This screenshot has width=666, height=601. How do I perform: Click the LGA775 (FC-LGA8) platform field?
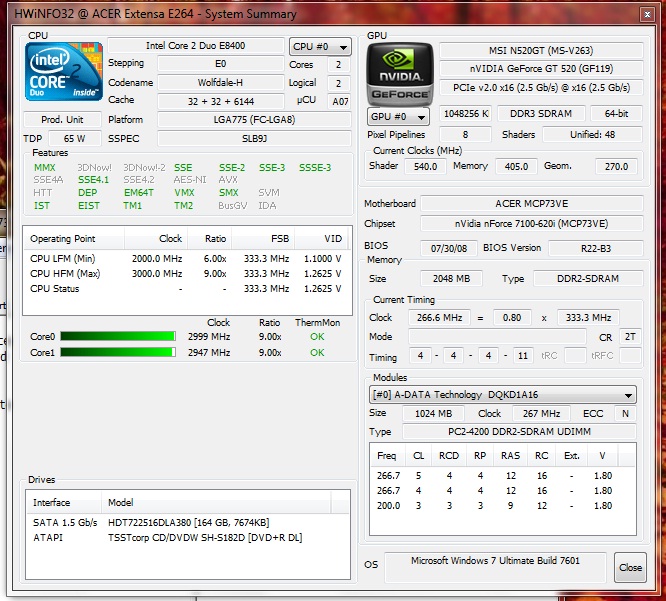pyautogui.click(x=254, y=119)
